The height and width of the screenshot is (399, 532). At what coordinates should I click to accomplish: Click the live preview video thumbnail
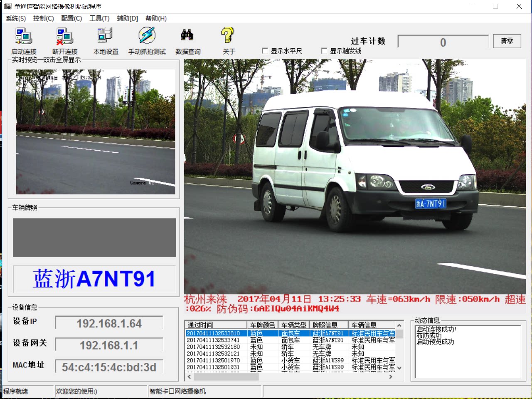click(96, 132)
